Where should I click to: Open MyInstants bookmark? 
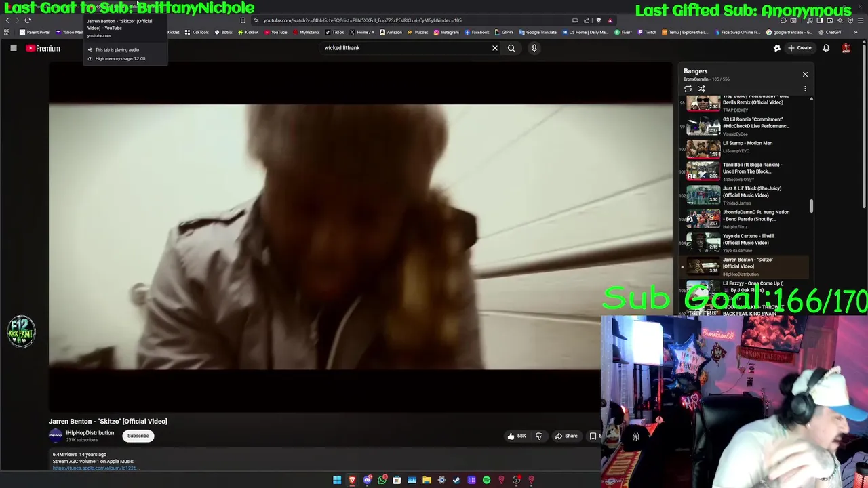pos(306,32)
